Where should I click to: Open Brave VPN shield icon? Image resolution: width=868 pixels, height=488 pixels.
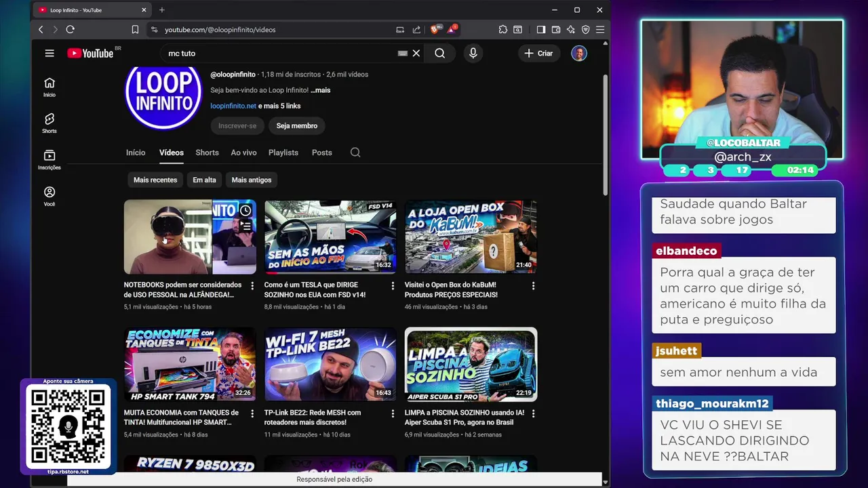(x=586, y=29)
